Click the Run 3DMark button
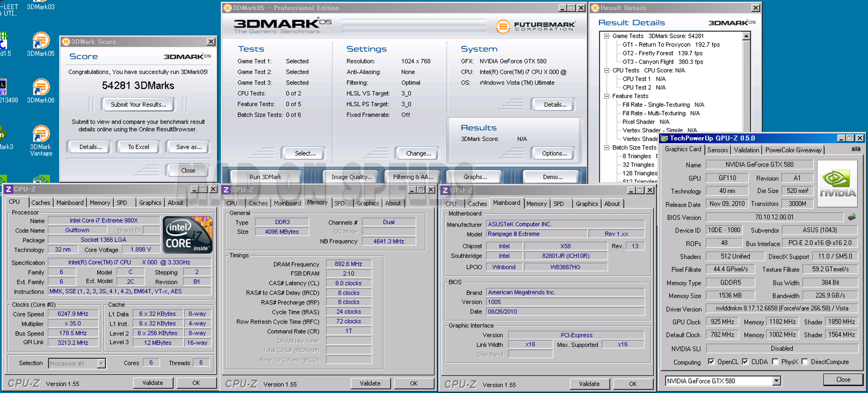Screen dimensions: 868x393 tap(265, 177)
